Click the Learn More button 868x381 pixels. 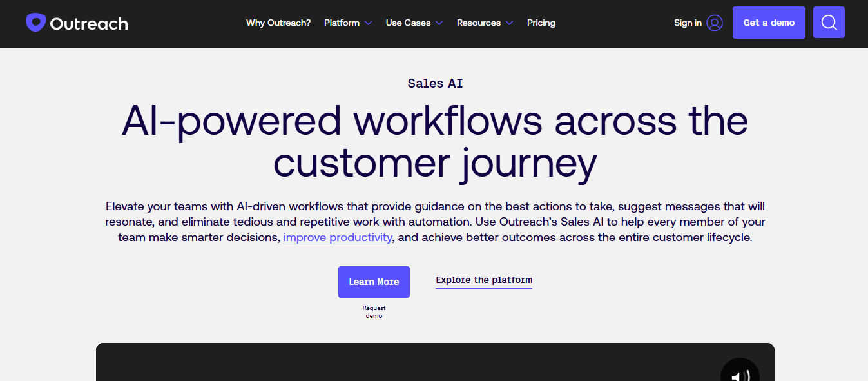tap(374, 282)
